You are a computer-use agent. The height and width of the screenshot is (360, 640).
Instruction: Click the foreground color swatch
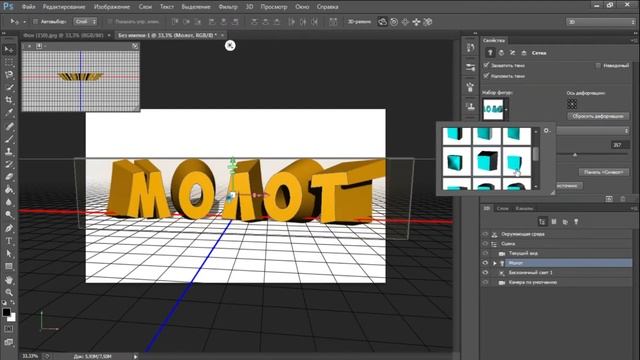(6, 312)
